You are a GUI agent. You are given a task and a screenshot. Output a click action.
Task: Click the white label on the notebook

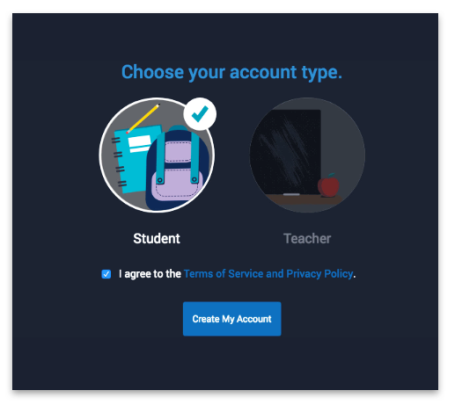(140, 144)
